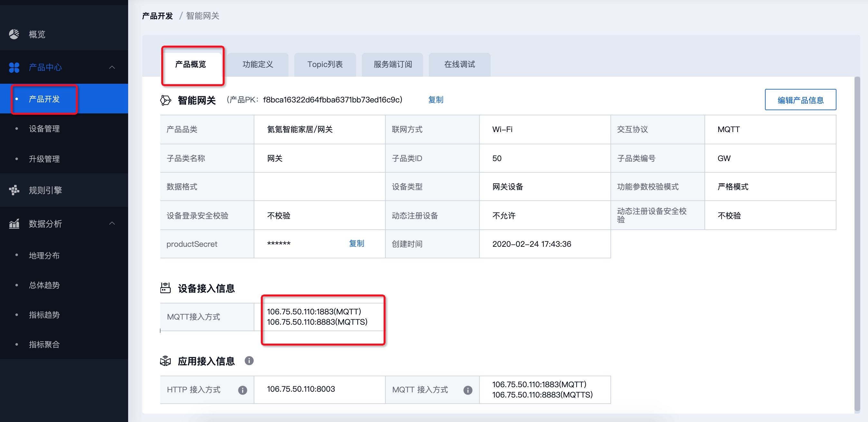Copy productSecret using its 复制 link
This screenshot has width=868, height=422.
click(356, 243)
